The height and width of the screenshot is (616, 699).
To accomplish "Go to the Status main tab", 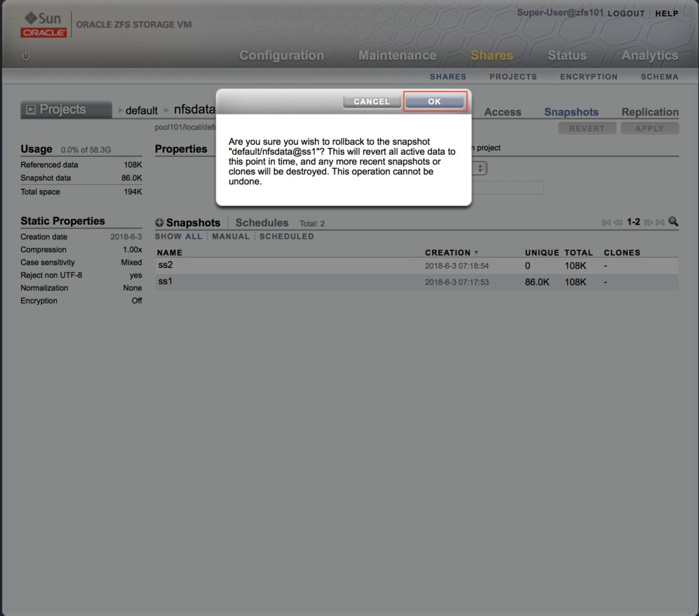I will click(567, 55).
